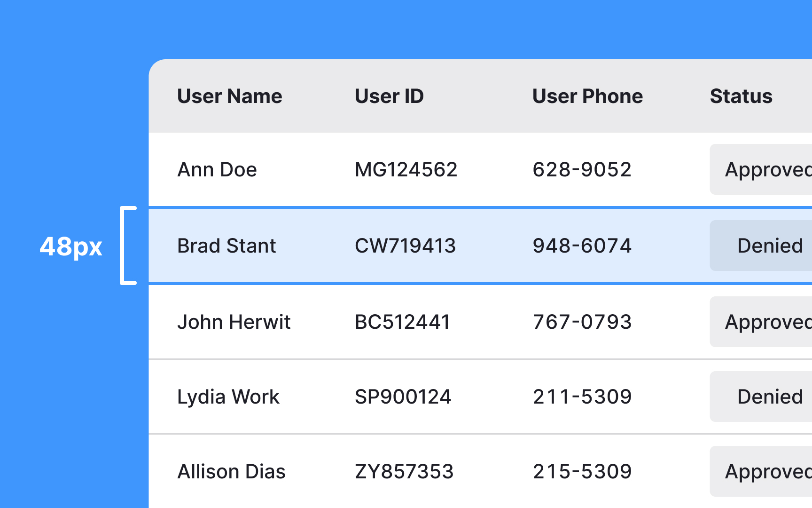Click the name Allison Dias

[231, 471]
